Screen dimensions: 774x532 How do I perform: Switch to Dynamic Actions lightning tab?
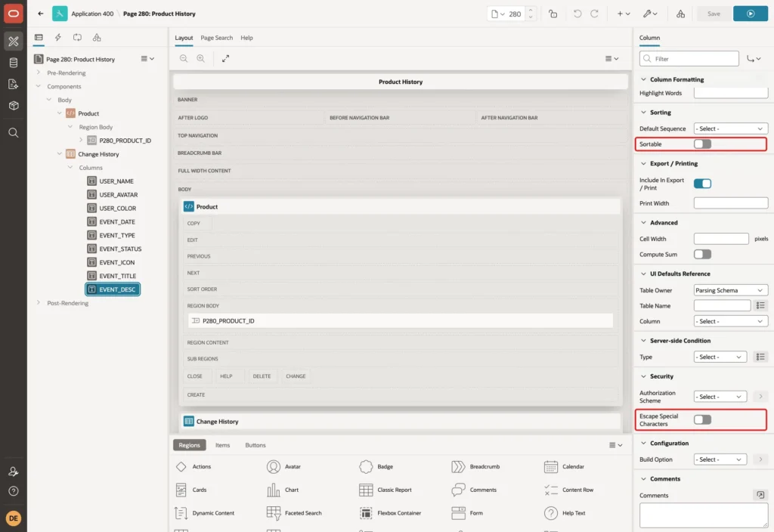click(57, 38)
